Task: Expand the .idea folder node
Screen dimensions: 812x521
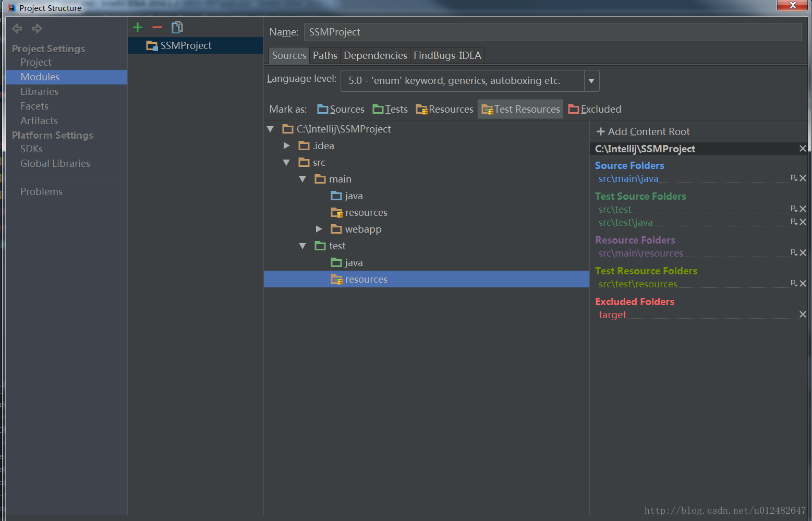Action: click(286, 146)
